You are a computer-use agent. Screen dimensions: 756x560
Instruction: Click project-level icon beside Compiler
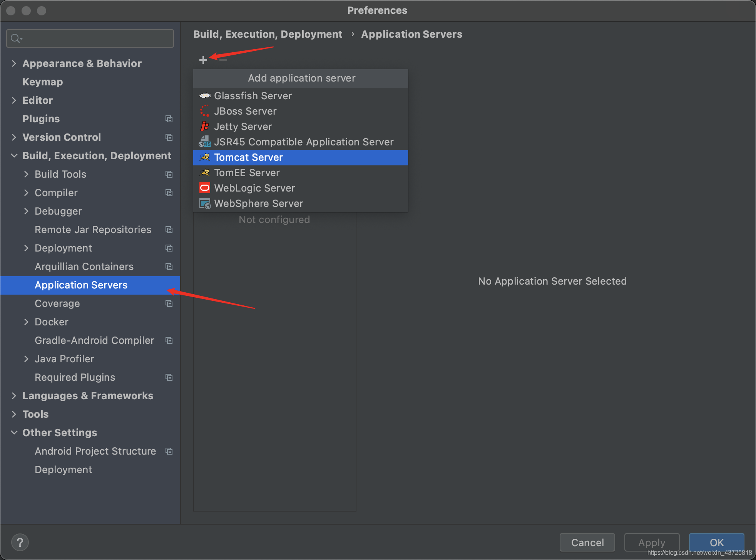click(x=169, y=193)
